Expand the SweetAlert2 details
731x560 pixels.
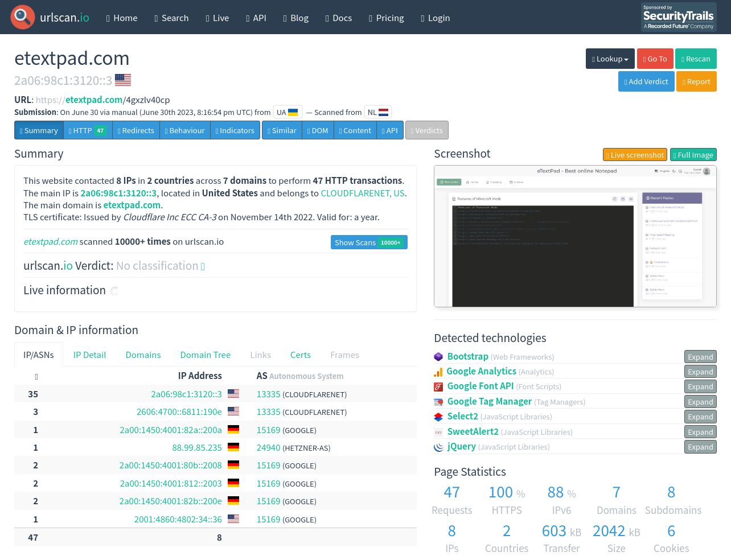700,432
